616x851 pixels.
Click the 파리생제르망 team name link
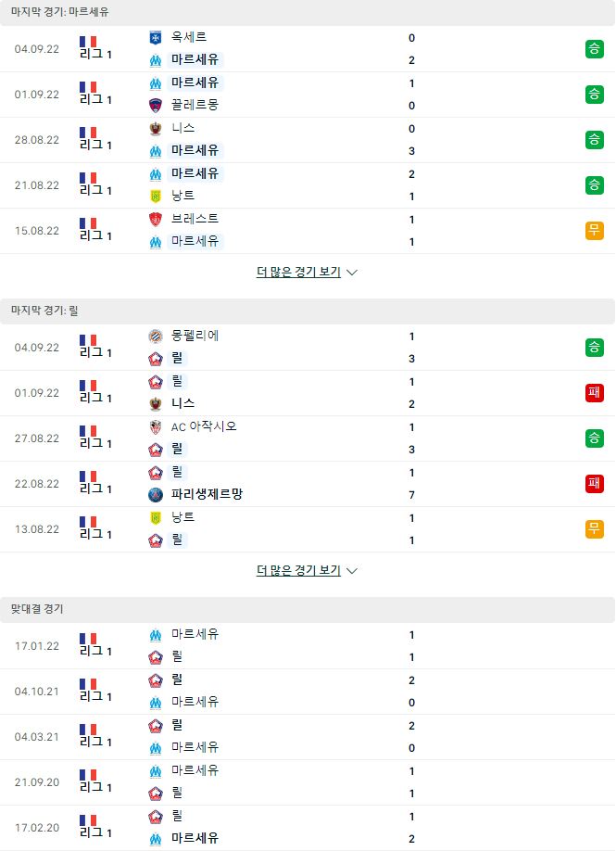click(207, 494)
